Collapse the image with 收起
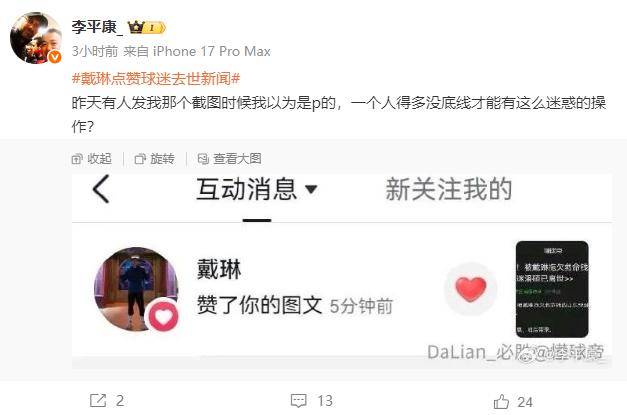627x415 pixels. (92, 159)
